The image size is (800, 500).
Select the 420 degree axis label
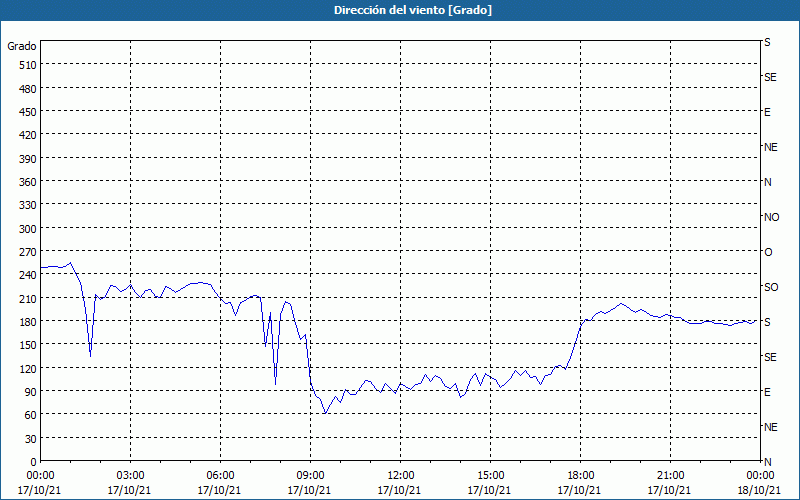point(28,135)
